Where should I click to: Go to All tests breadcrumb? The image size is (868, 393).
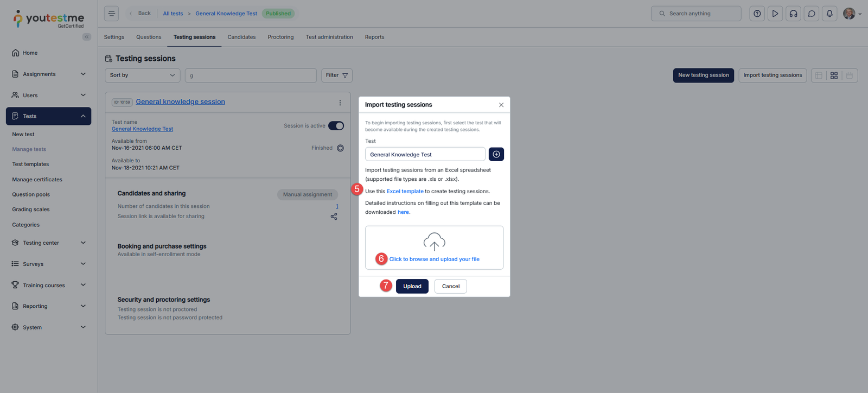173,14
